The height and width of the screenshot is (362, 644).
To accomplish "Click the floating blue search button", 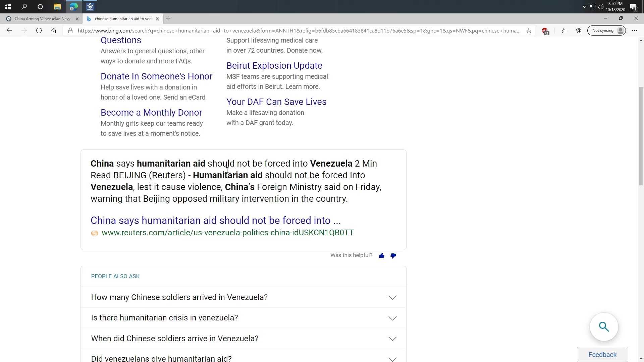I will 604,327.
